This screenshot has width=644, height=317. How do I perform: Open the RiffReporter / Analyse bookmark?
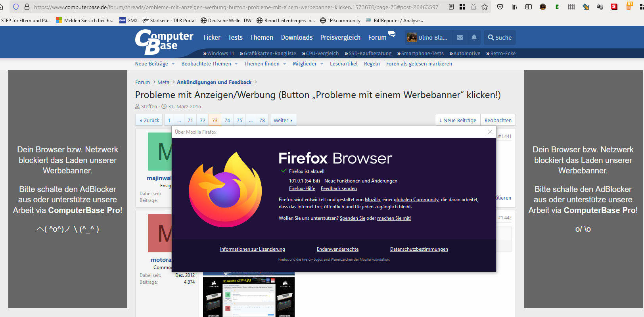[x=395, y=20]
